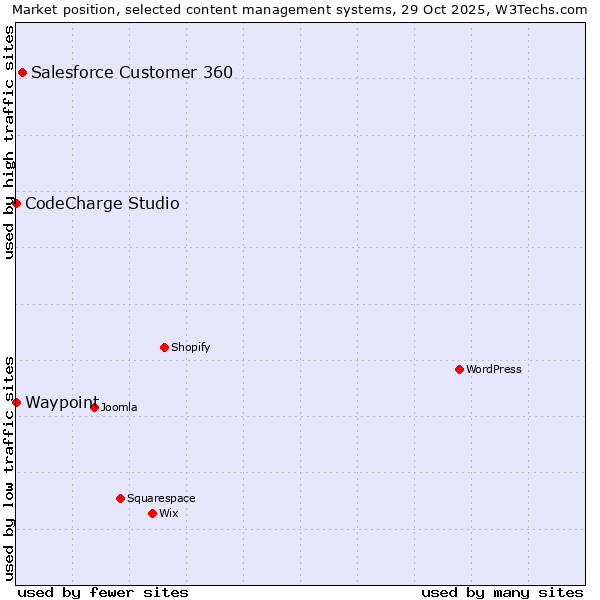
Task: Open the CodeCharge Studio label
Action: click(x=102, y=204)
